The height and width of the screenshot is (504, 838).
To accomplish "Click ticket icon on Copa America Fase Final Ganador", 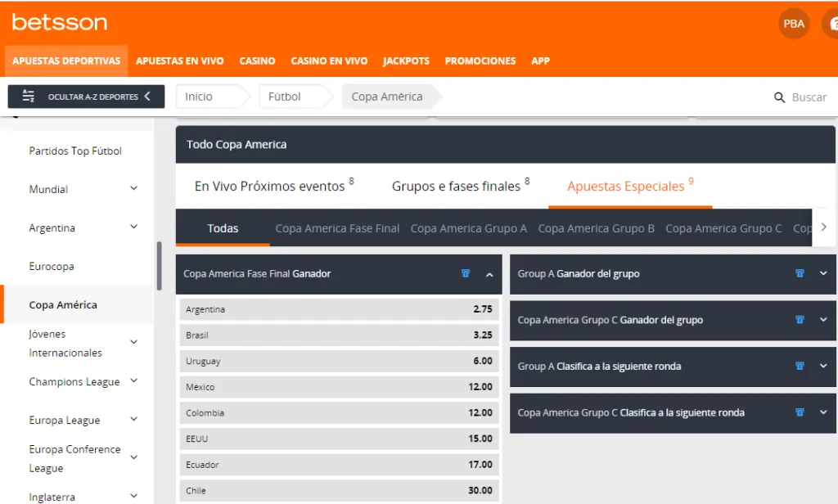I will pos(466,274).
